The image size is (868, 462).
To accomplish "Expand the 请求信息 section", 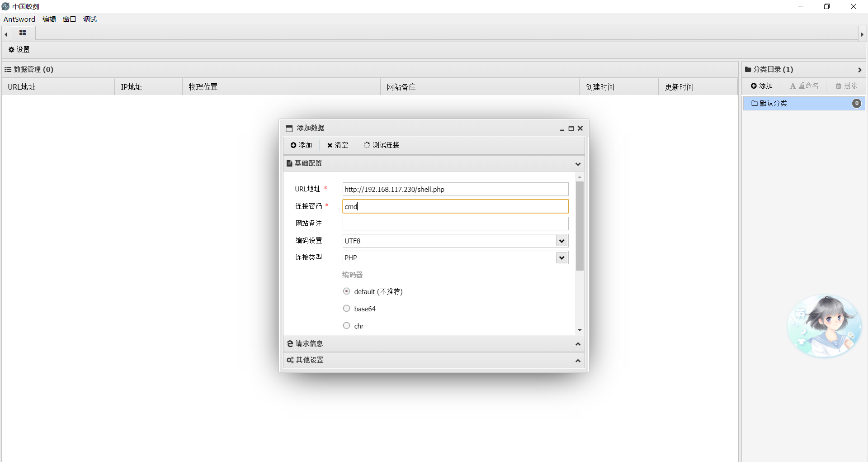I will pyautogui.click(x=433, y=344).
